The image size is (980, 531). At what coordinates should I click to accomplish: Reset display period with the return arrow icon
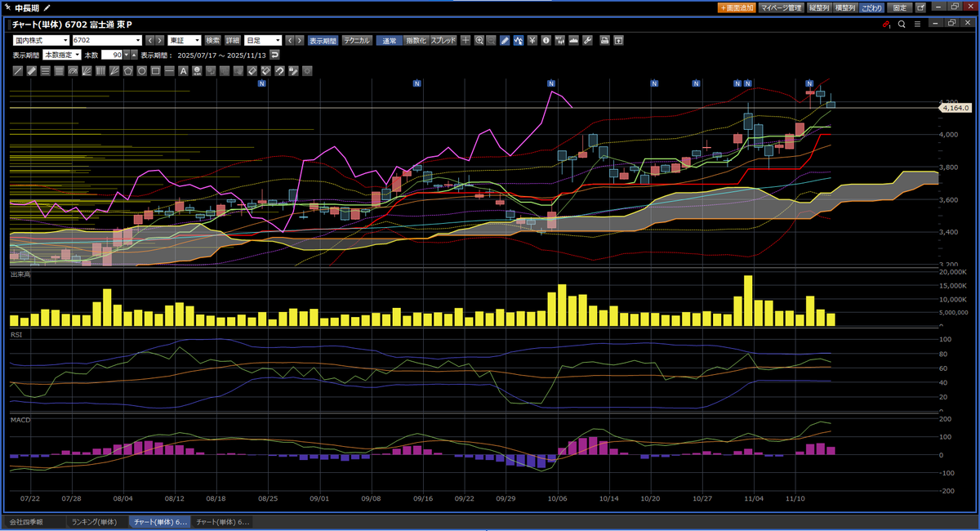(x=274, y=55)
